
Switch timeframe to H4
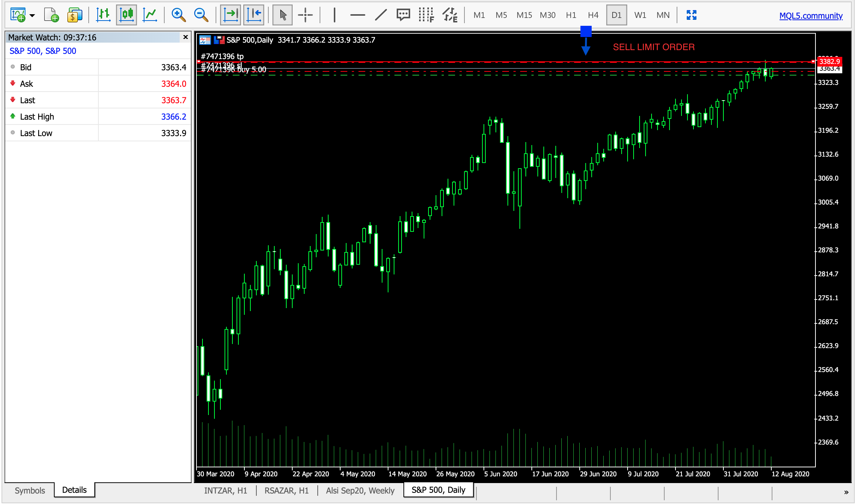click(593, 15)
